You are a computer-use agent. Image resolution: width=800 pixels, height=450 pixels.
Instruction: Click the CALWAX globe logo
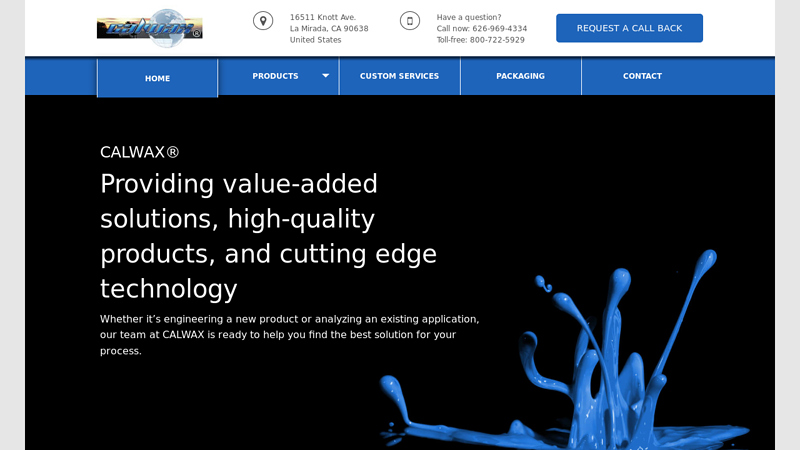pyautogui.click(x=150, y=27)
